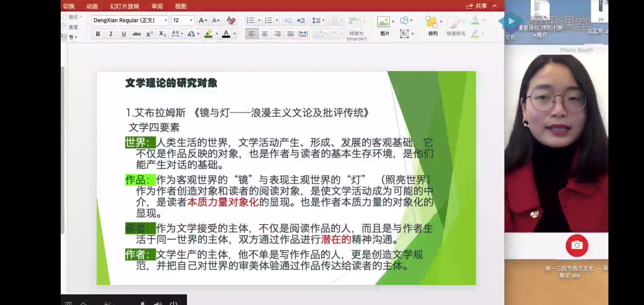The image size is (644, 305).
Task: Click the 共享 share button
Action: [477, 6]
